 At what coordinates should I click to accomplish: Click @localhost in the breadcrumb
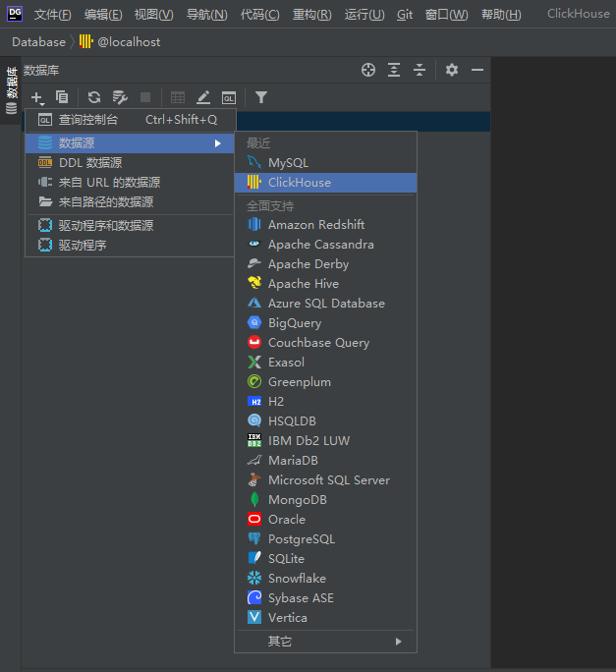(x=129, y=42)
